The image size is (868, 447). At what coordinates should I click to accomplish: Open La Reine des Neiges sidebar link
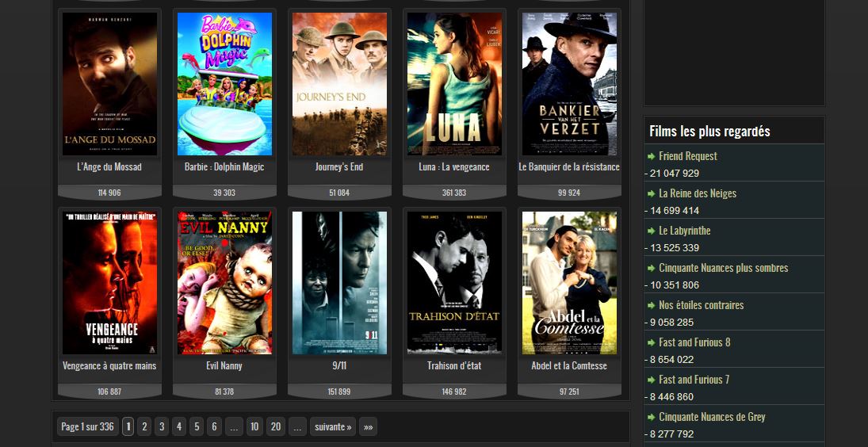698,193
